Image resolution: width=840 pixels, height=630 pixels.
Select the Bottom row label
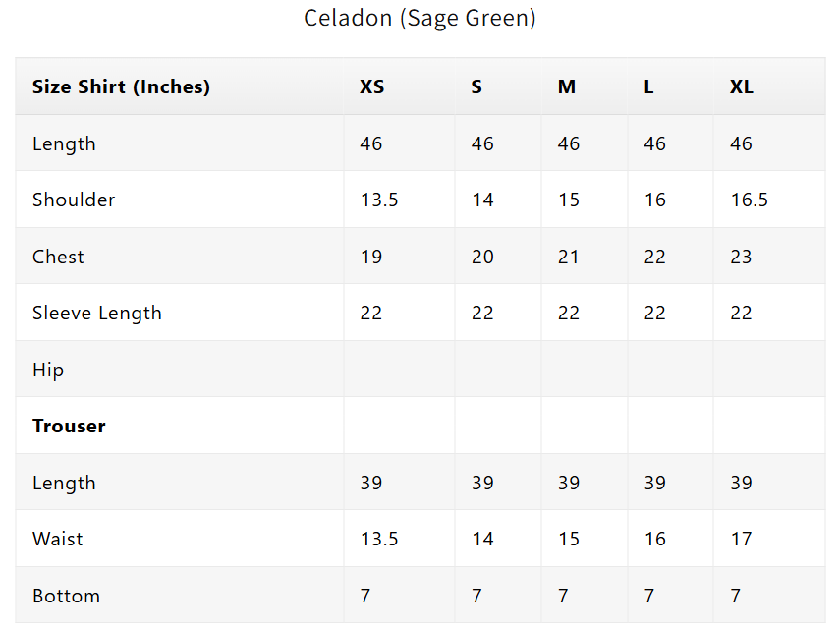click(x=66, y=596)
